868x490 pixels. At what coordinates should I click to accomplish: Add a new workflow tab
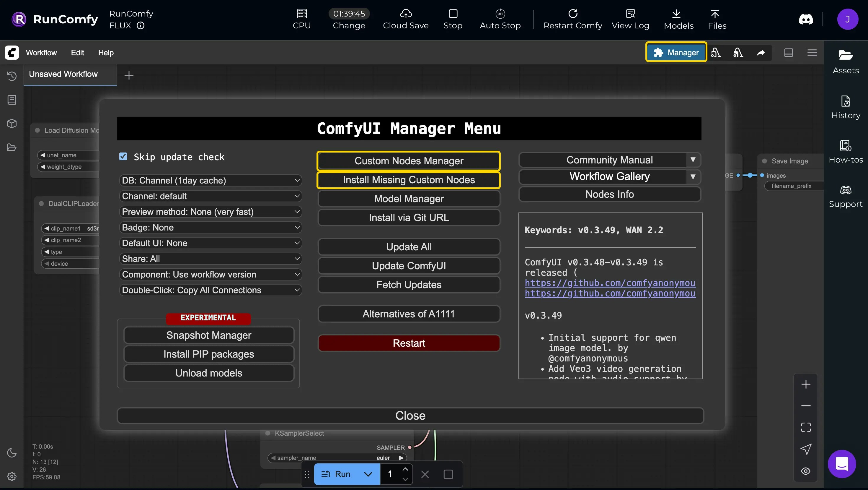click(x=129, y=76)
